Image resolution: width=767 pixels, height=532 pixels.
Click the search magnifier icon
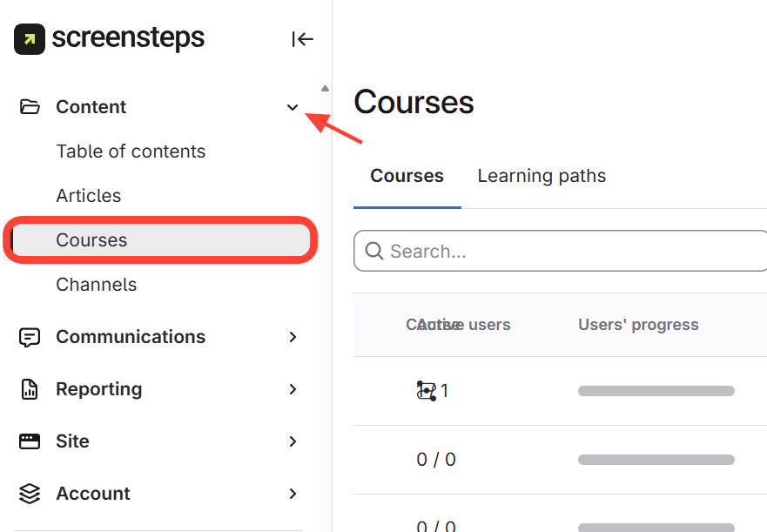click(374, 252)
